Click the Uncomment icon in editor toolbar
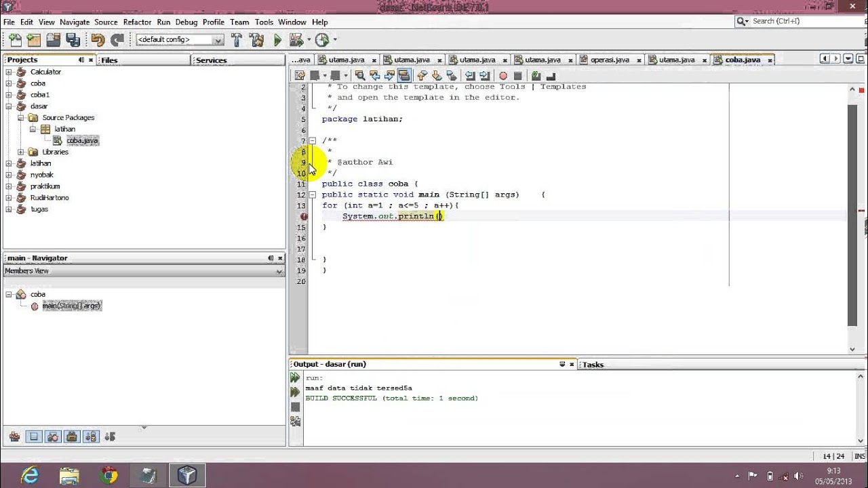 pyautogui.click(x=551, y=76)
